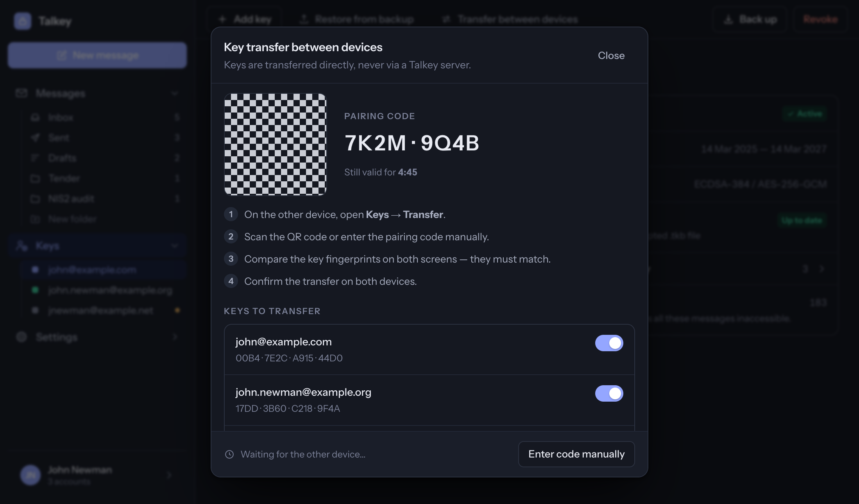Click the Sent paper-plane icon

[35, 138]
